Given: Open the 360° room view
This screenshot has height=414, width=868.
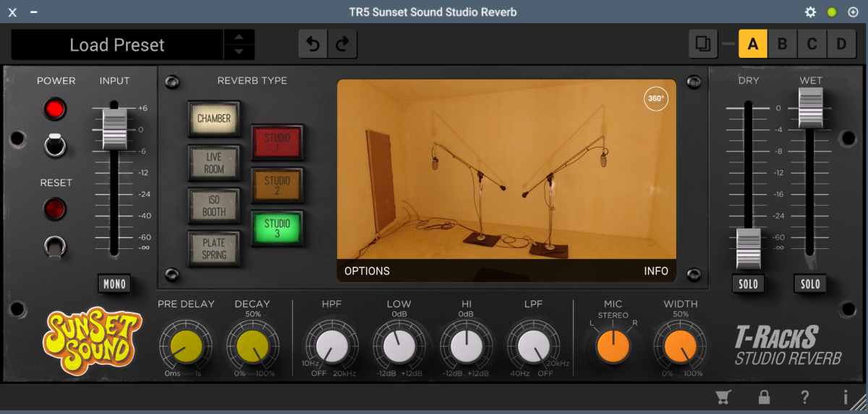Looking at the screenshot, I should [656, 98].
